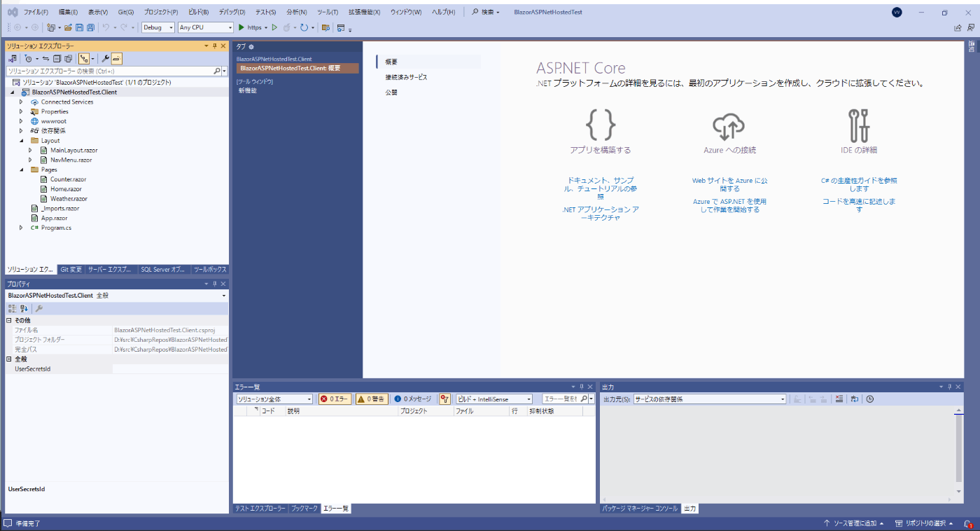Viewport: 980px width, 531px height.
Task: Select the 接続済みサービス side tab
Action: [406, 77]
